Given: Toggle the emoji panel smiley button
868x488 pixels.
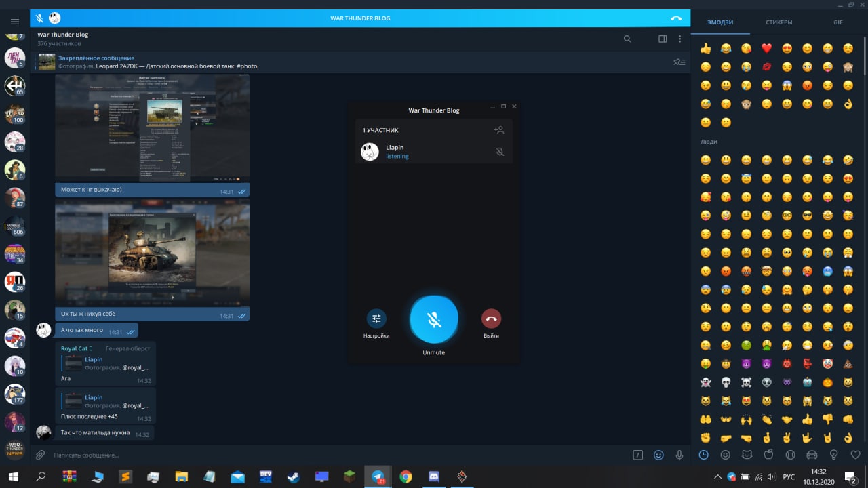Looking at the screenshot, I should (658, 455).
